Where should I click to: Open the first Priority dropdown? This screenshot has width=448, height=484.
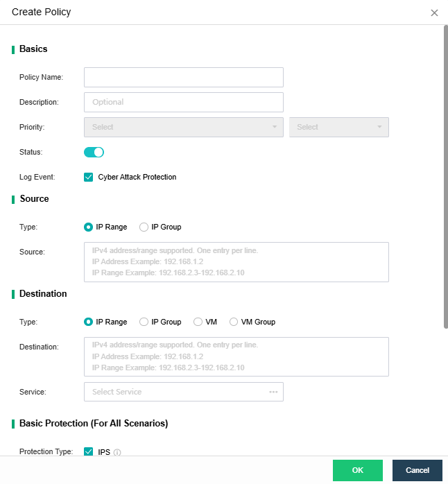click(x=183, y=127)
